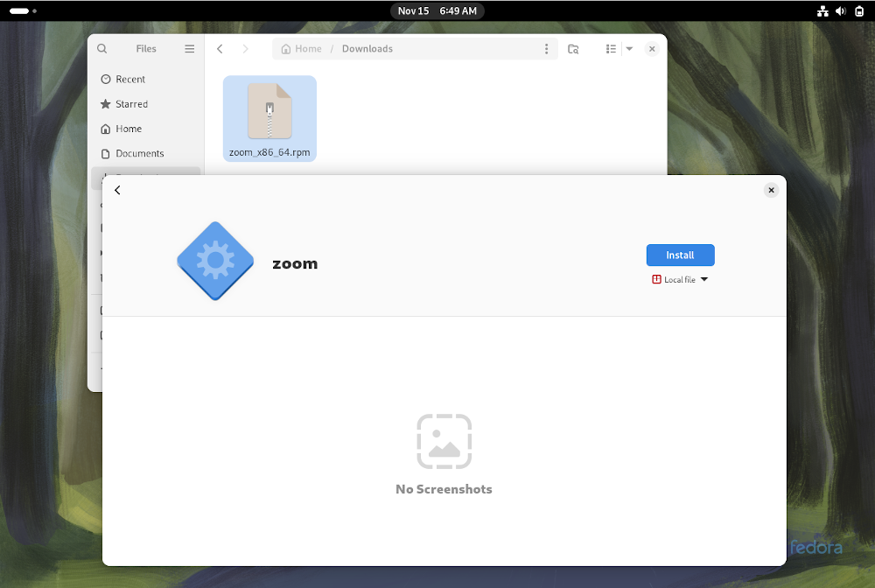This screenshot has height=588, width=875.
Task: Select the Downloads breadcrumb segment
Action: pyautogui.click(x=367, y=48)
